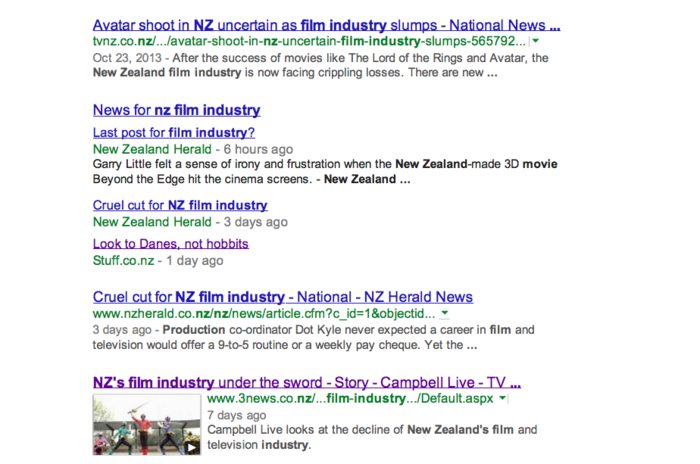This screenshot has height=464, width=700.
Task: Click the 'Oct 23, 2013' snippet date
Action: 127,58
